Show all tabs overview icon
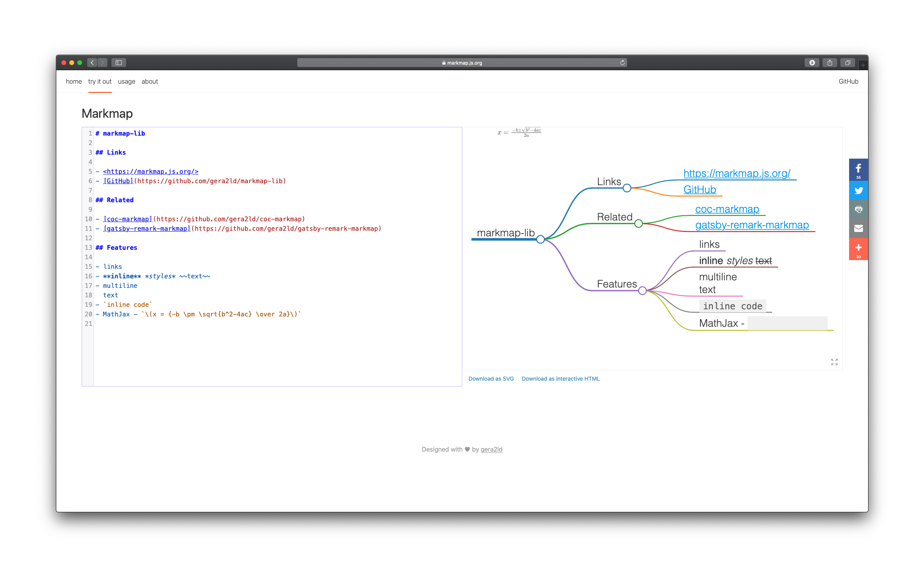 847,63
